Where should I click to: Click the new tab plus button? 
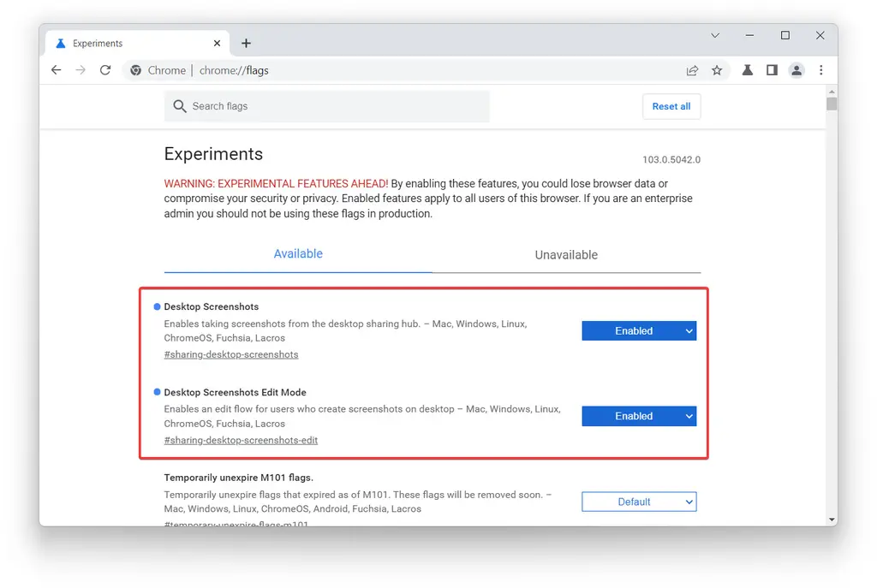point(246,43)
